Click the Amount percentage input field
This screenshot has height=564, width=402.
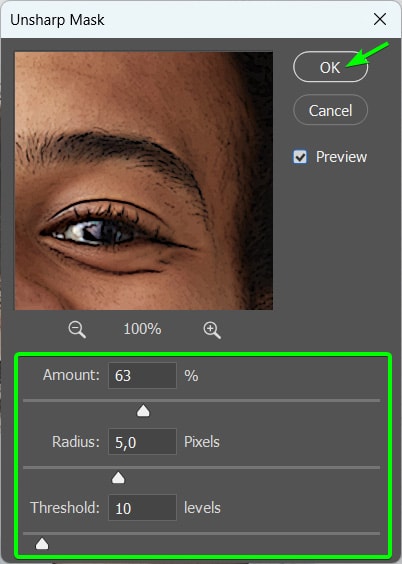[x=142, y=376]
